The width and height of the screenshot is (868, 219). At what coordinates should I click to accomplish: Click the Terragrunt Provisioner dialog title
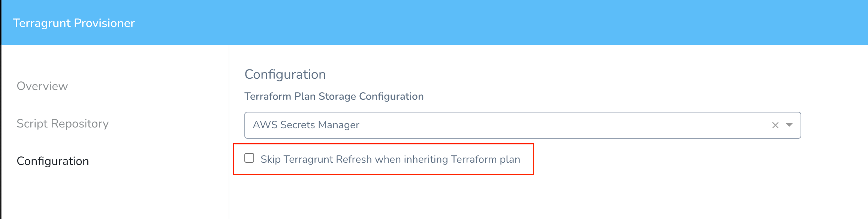point(74,23)
